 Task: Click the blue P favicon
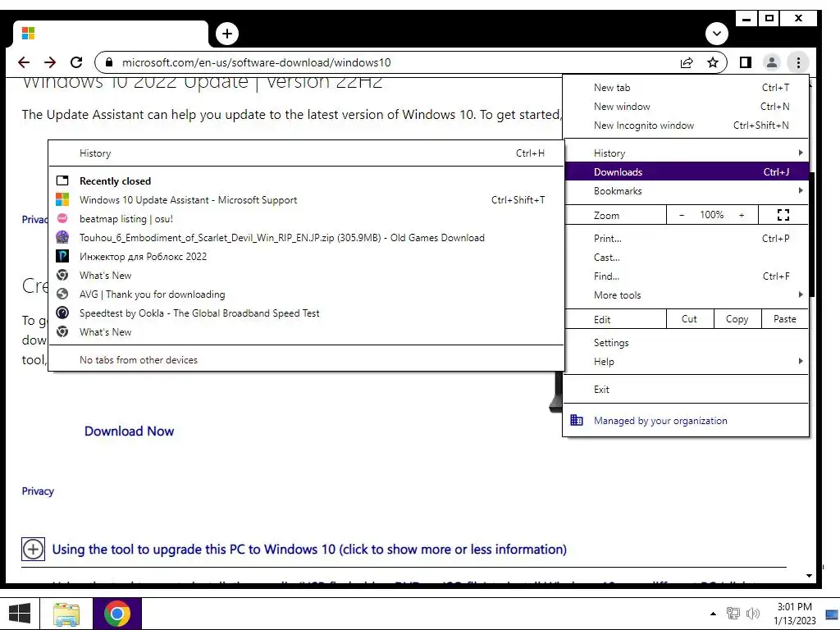(x=62, y=256)
